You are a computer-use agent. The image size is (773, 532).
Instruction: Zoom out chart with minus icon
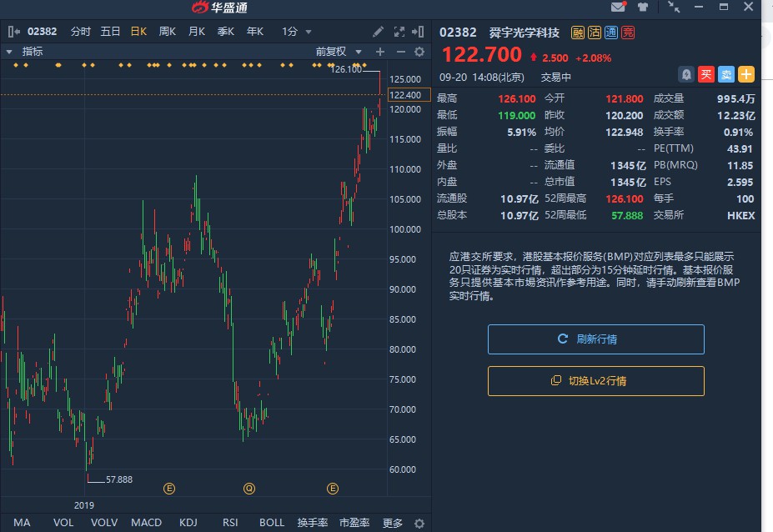click(400, 52)
